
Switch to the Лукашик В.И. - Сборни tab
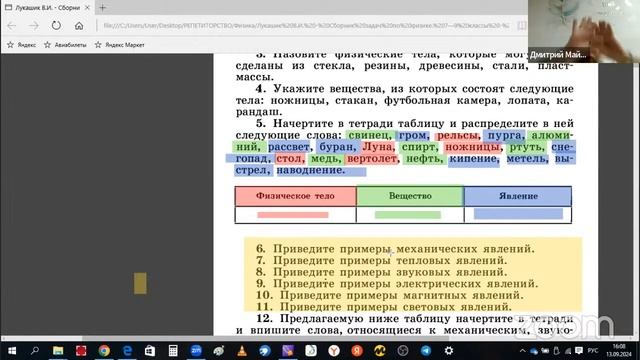[x=47, y=7]
